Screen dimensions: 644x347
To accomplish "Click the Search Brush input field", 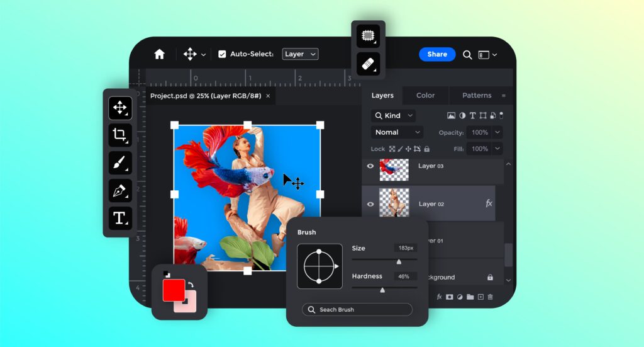I will pos(357,310).
